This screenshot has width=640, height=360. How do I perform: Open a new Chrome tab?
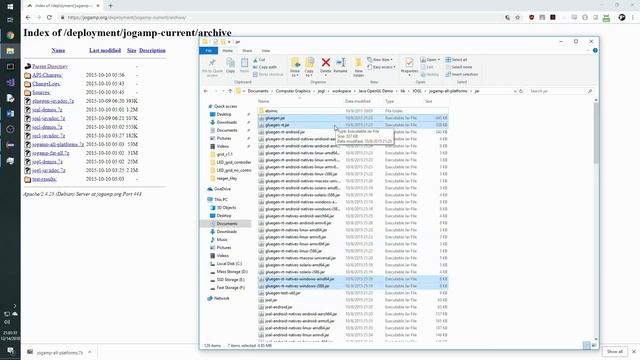[x=111, y=6]
